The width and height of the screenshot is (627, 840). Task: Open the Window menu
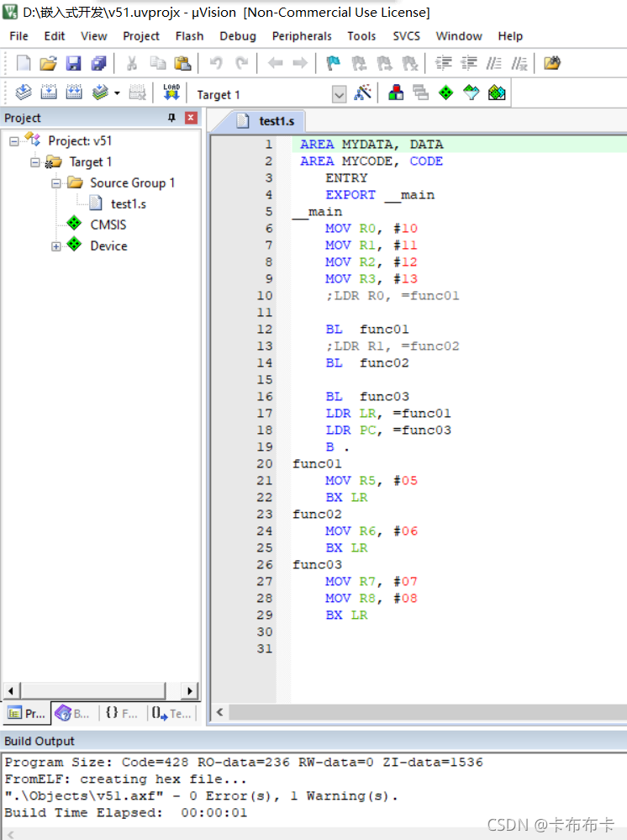pos(459,36)
